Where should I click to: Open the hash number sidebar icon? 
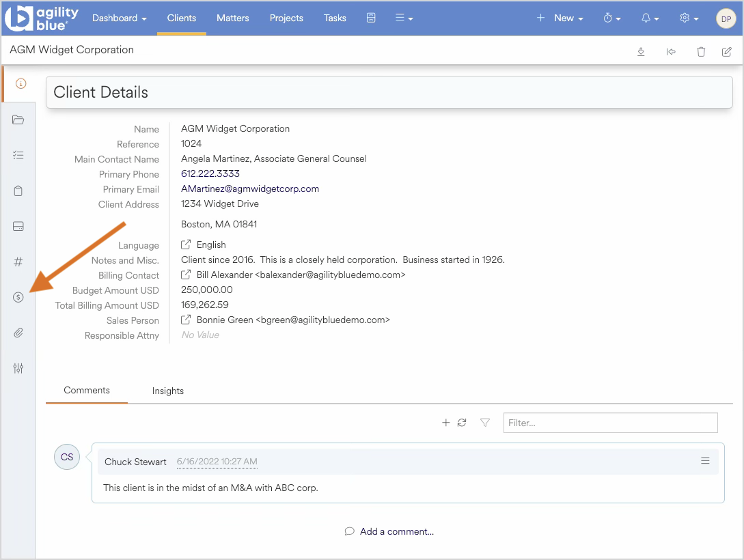click(x=18, y=262)
